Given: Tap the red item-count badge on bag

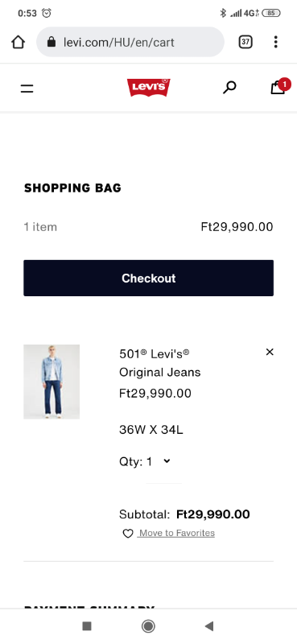Looking at the screenshot, I should pos(284,85).
